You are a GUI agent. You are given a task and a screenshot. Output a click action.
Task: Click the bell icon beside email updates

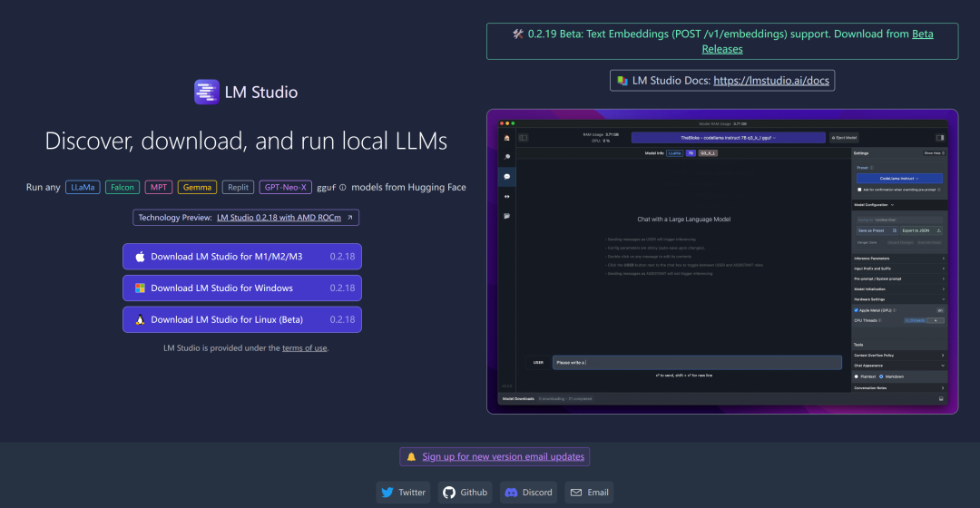411,457
